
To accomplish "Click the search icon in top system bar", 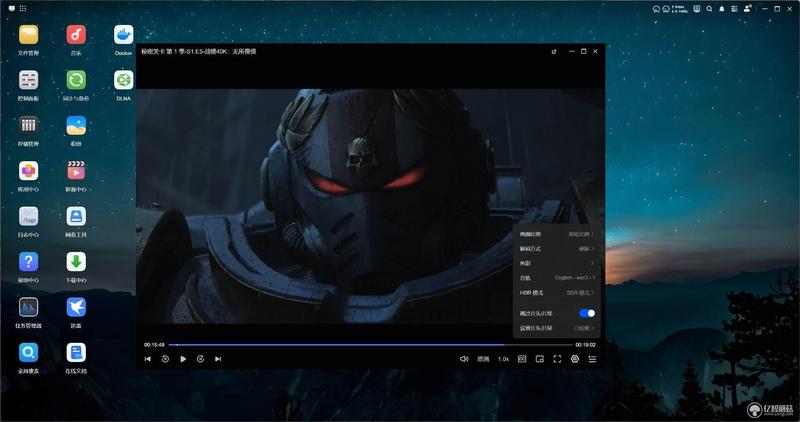I will (709, 9).
